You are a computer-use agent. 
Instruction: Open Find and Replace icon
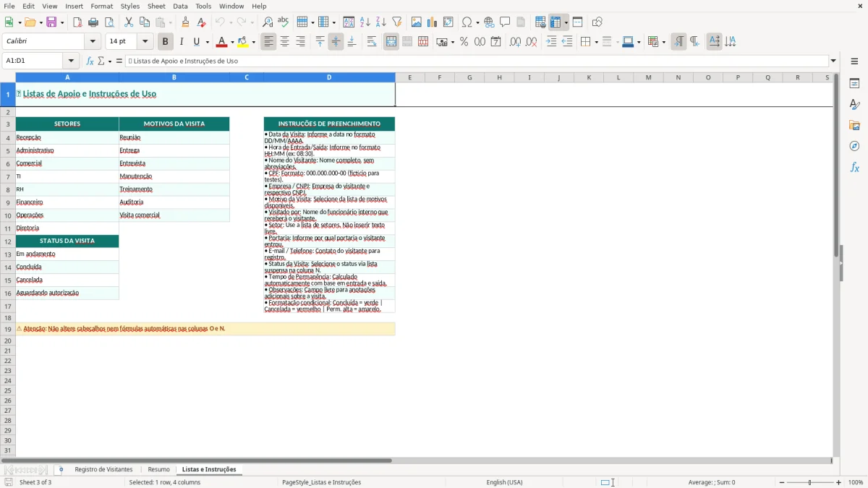[268, 22]
